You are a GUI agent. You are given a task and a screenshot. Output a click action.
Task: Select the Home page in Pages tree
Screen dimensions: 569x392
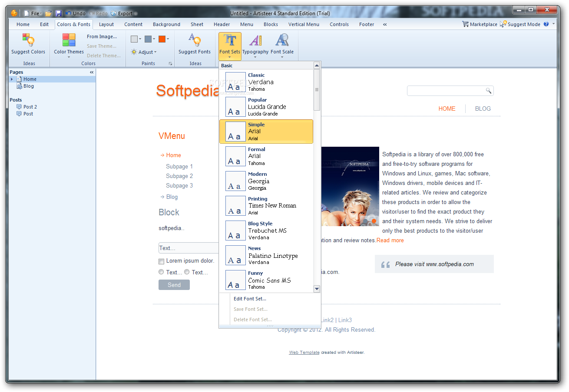[x=30, y=79]
